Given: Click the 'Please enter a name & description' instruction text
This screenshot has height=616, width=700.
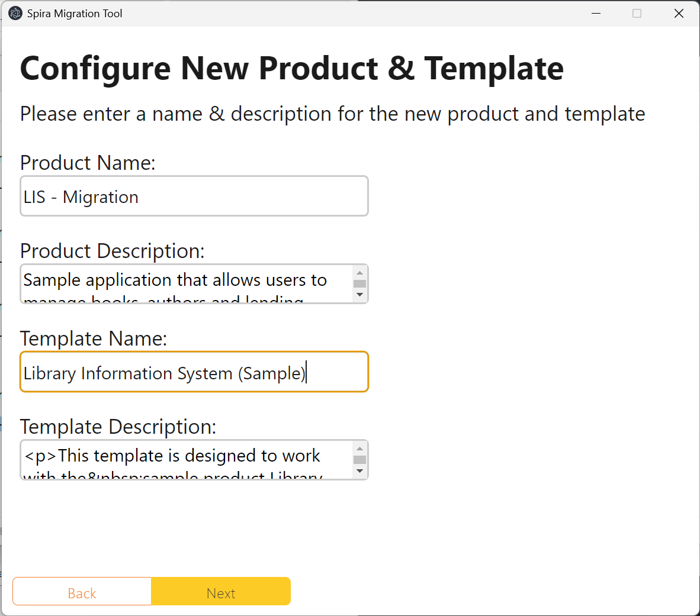Looking at the screenshot, I should click(x=333, y=114).
